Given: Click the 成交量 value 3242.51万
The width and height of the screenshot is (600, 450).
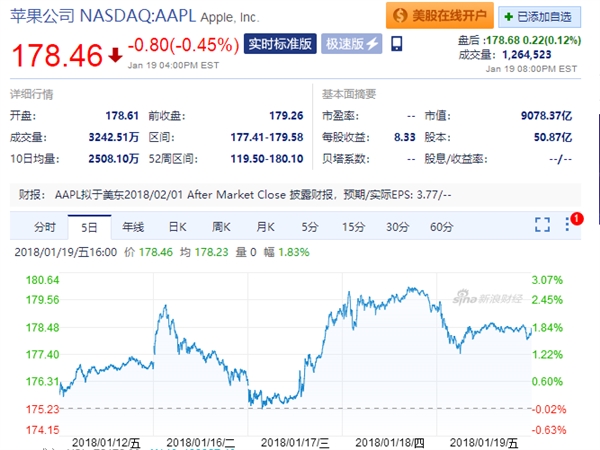Looking at the screenshot, I should pyautogui.click(x=114, y=137).
